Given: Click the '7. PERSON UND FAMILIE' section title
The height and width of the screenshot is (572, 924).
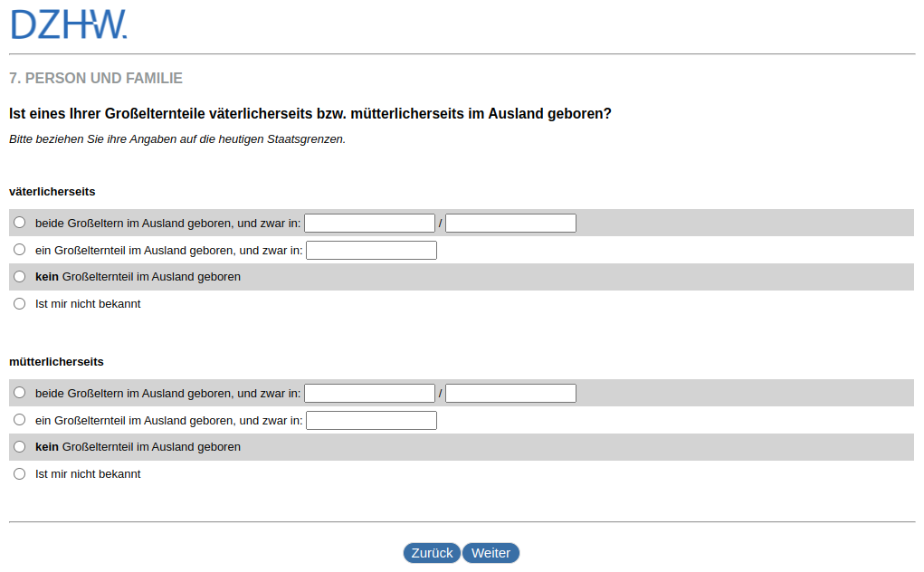Looking at the screenshot, I should click(94, 79).
